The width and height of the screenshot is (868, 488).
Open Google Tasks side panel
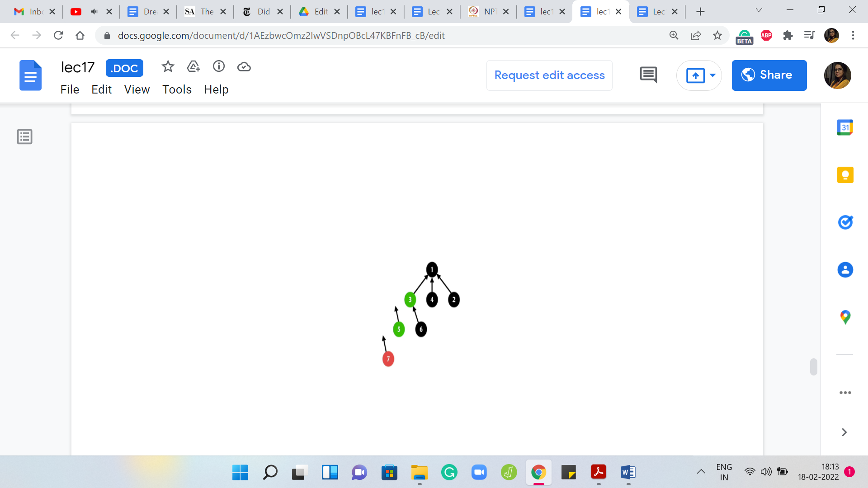845,222
